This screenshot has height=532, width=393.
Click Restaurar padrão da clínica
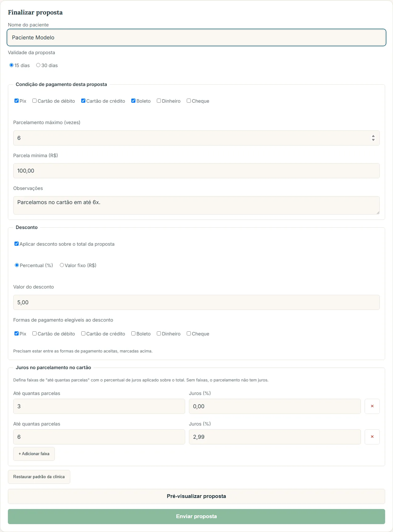pos(39,477)
